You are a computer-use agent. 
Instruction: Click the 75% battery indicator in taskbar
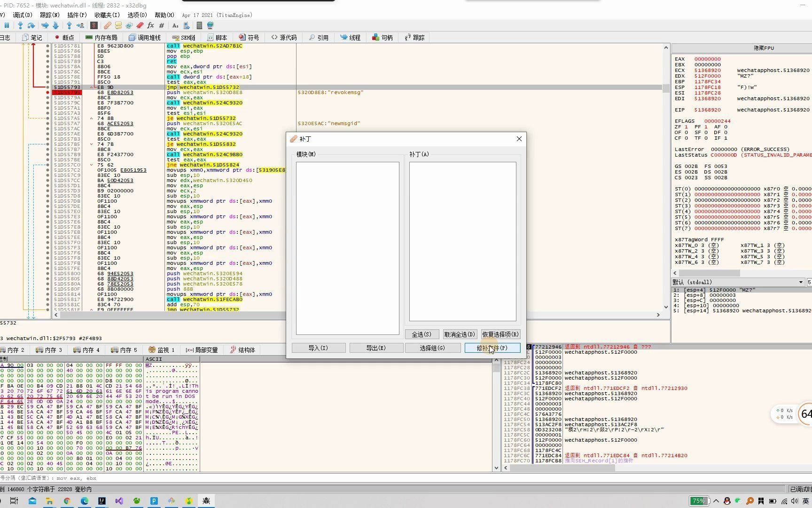click(x=698, y=501)
